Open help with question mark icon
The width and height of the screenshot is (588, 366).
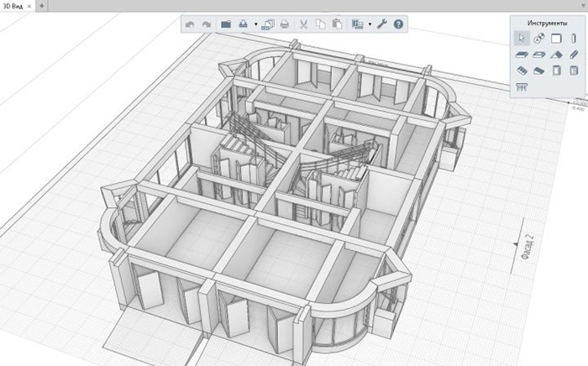(x=398, y=24)
